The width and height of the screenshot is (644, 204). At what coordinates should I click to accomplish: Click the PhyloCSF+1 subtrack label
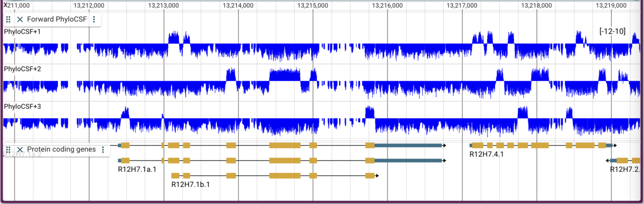(x=22, y=32)
